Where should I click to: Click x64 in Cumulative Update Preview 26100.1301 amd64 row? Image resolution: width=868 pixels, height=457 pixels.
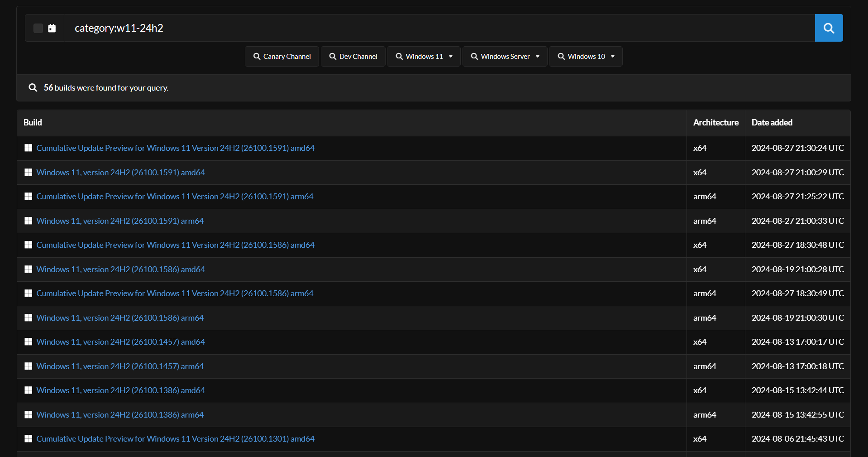coord(700,439)
